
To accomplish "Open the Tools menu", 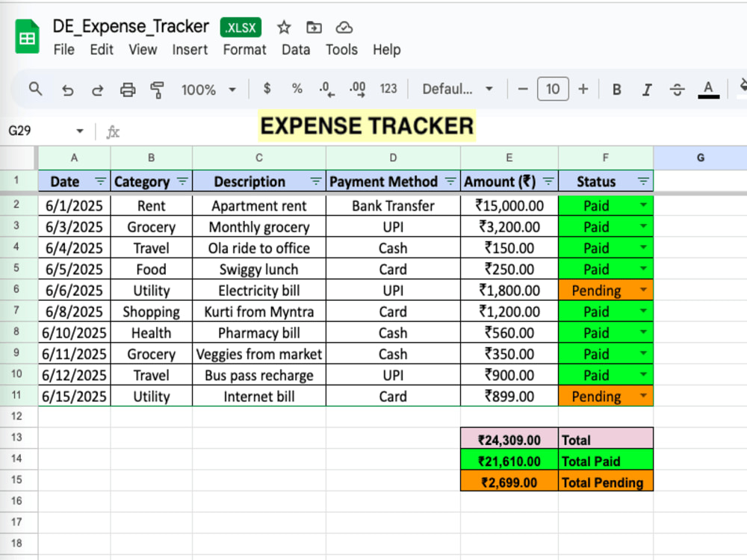I will pos(341,49).
